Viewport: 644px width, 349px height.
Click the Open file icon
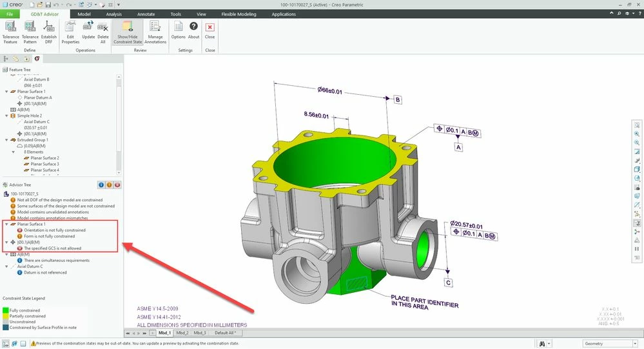[40, 5]
